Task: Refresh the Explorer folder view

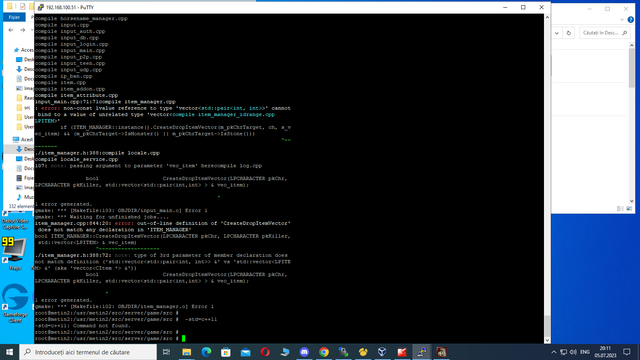Action: pyautogui.click(x=569, y=33)
